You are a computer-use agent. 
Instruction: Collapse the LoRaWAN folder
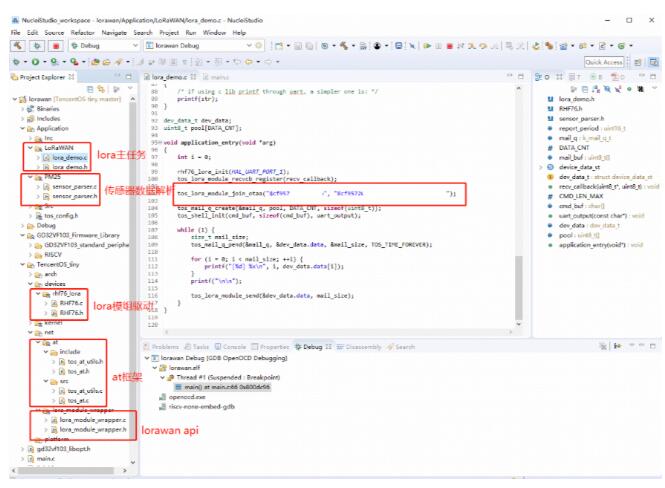(x=31, y=148)
